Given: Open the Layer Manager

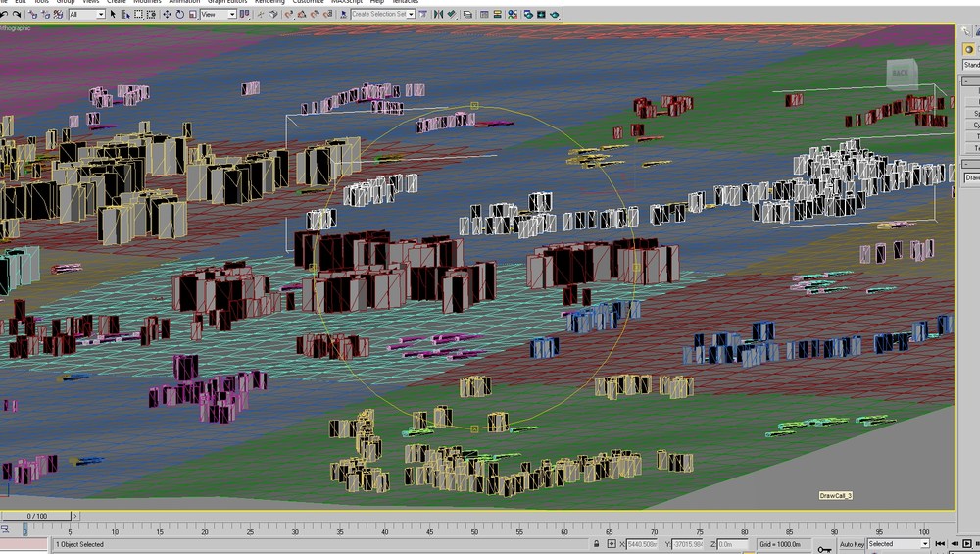Looking at the screenshot, I should coord(467,14).
